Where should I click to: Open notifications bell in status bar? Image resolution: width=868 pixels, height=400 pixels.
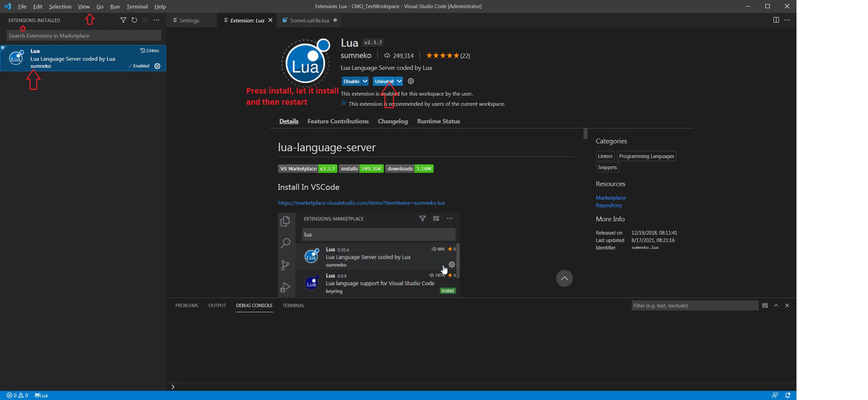788,395
